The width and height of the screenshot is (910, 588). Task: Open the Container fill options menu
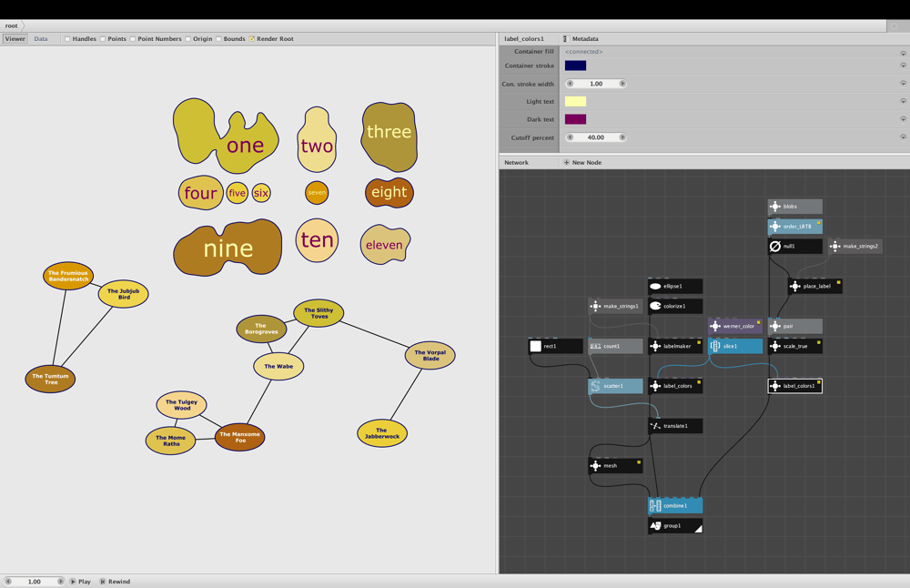point(903,53)
